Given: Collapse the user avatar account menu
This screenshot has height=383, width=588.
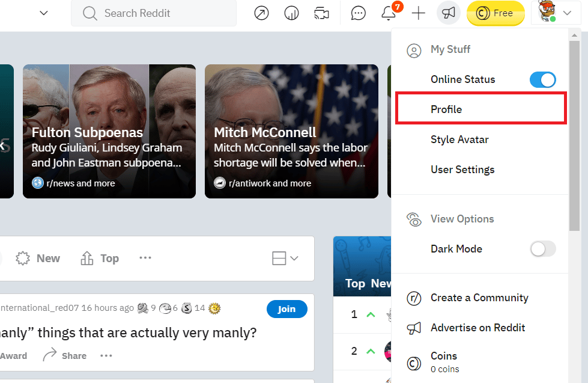Looking at the screenshot, I should [556, 13].
